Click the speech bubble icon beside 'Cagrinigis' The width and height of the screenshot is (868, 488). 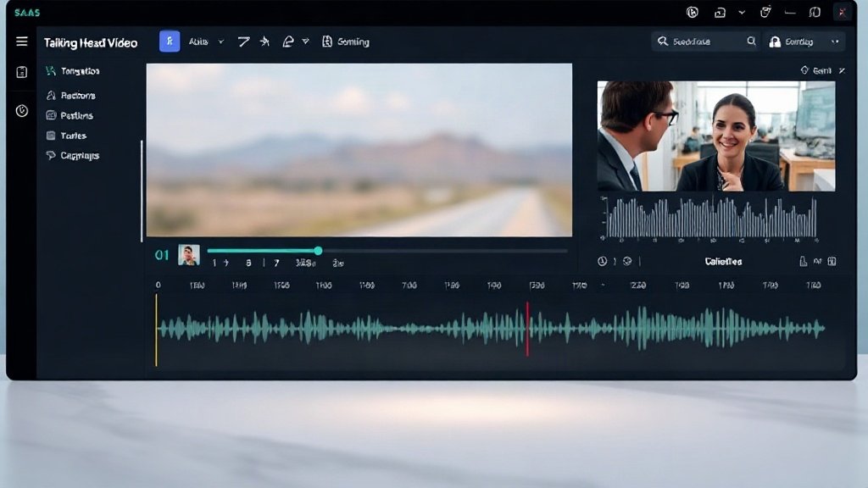[51, 156]
